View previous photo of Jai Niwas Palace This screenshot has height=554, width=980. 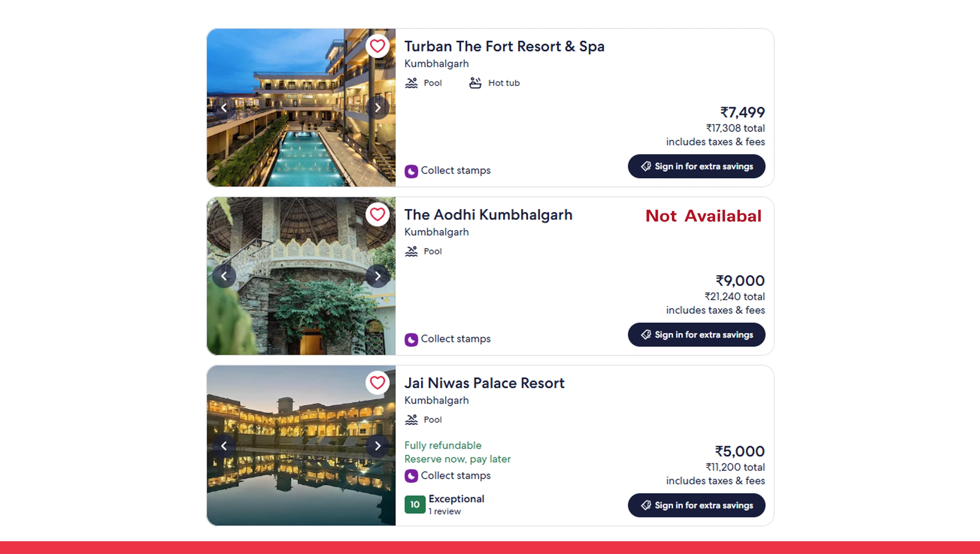click(224, 446)
